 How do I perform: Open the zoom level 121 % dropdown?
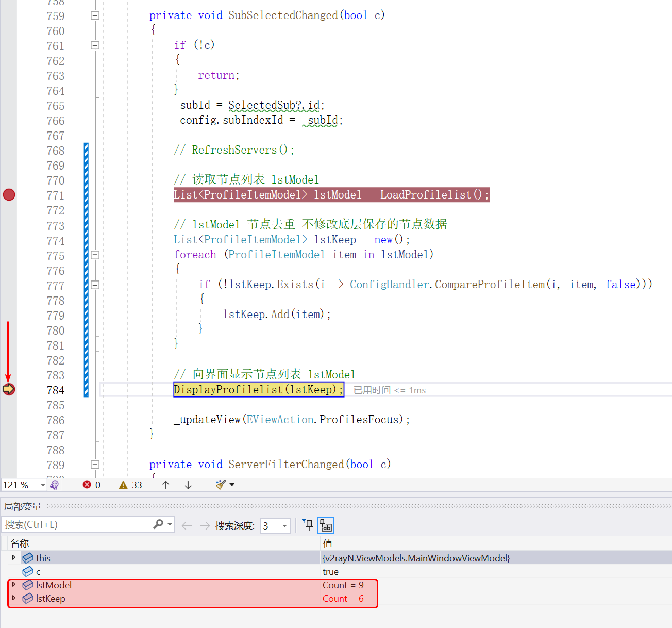point(43,485)
